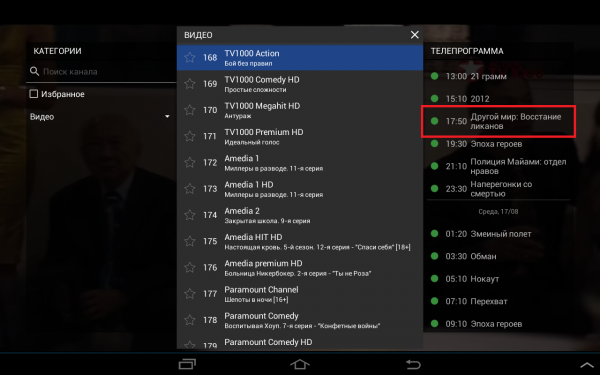Click green dot beside 05:10 entry
The image size is (600, 375).
point(434,279)
